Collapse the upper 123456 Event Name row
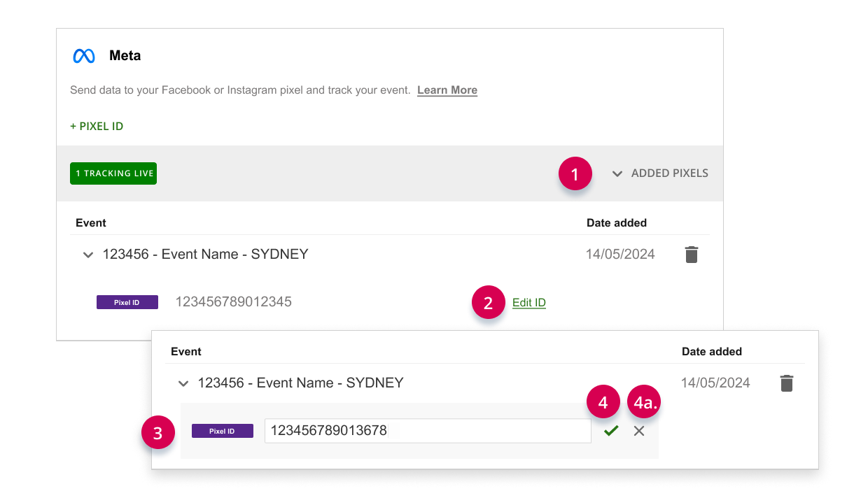The height and width of the screenshot is (498, 868). 88,255
